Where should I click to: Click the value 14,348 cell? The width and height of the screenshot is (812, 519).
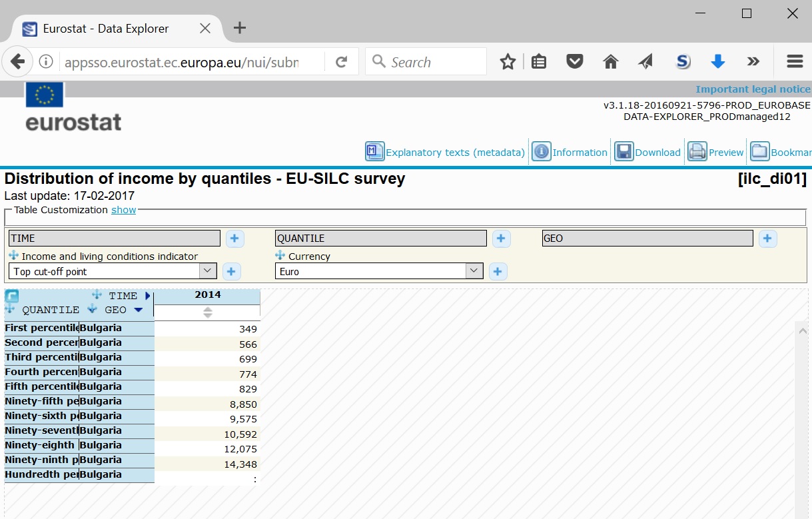click(x=207, y=464)
